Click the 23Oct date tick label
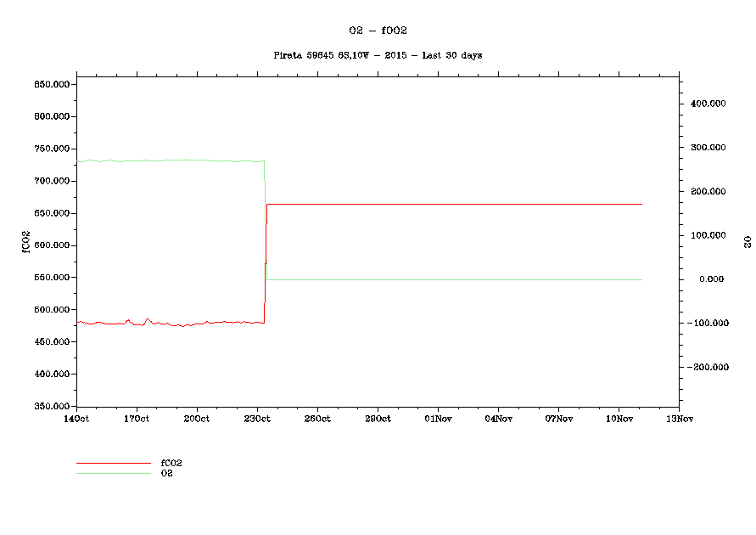 257,419
